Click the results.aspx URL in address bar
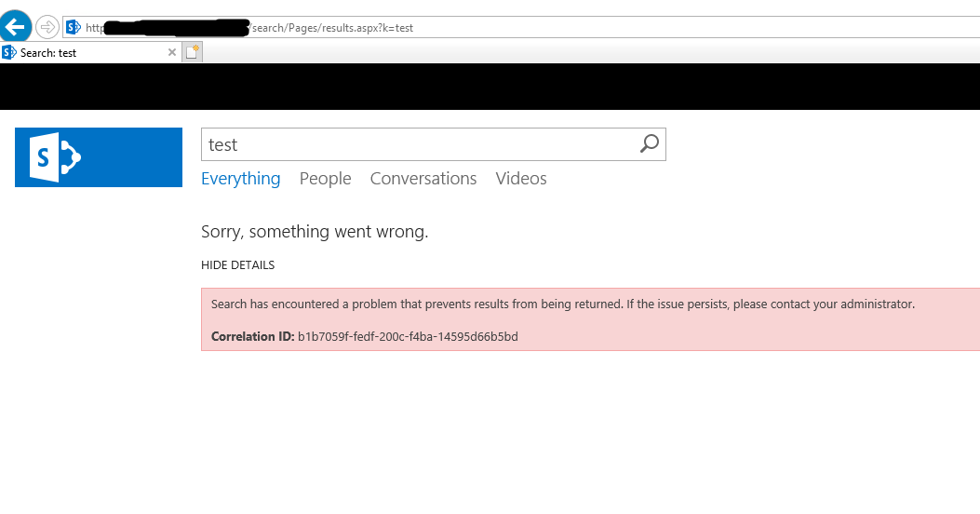This screenshot has width=980, height=514. [332, 28]
